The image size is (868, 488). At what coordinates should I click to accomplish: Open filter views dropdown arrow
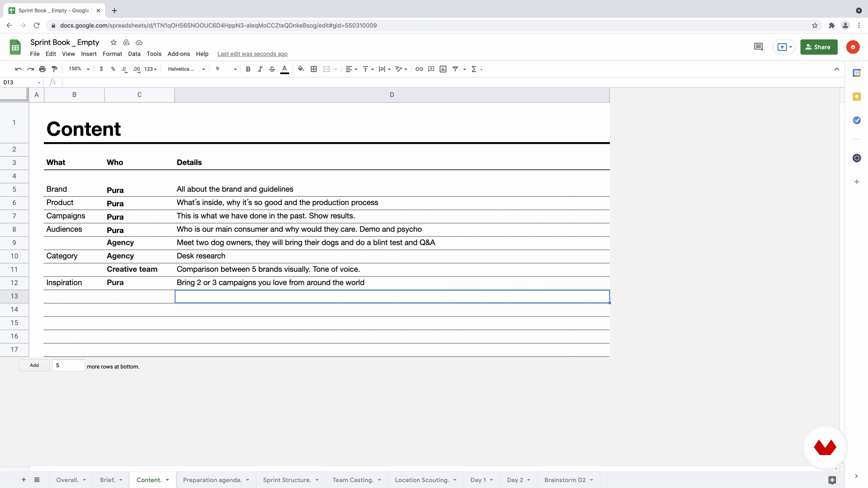coord(465,69)
